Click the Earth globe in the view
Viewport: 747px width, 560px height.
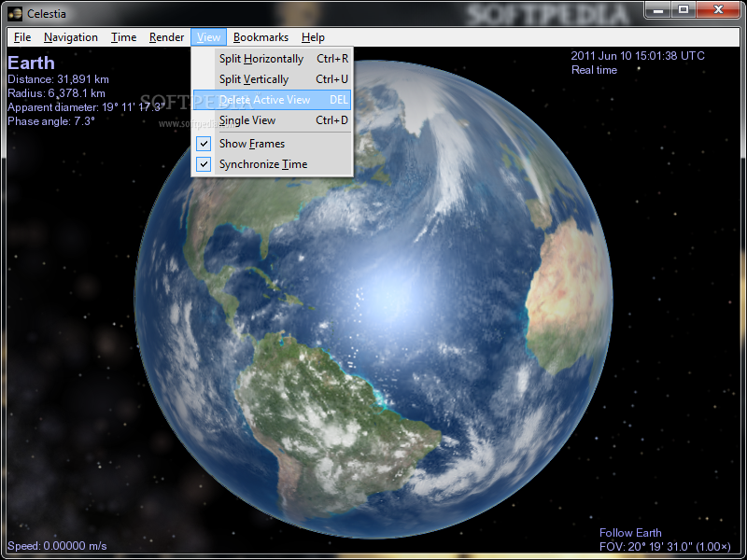point(373,300)
